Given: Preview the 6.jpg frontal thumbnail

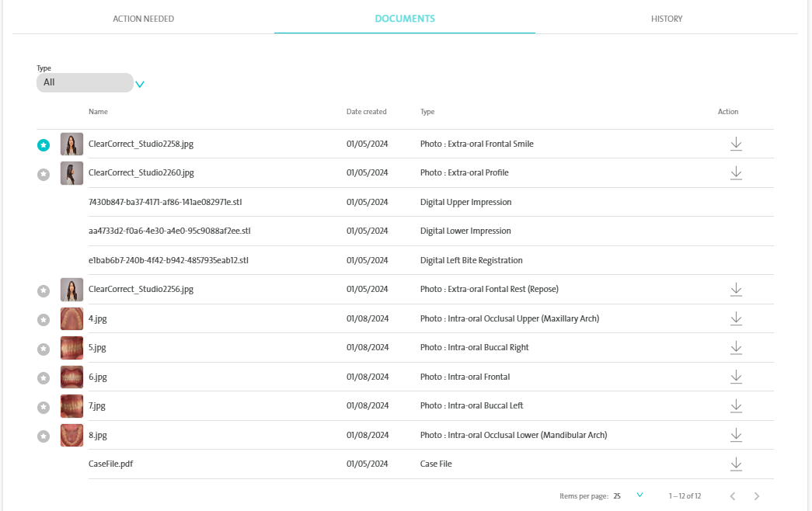Looking at the screenshot, I should (71, 377).
